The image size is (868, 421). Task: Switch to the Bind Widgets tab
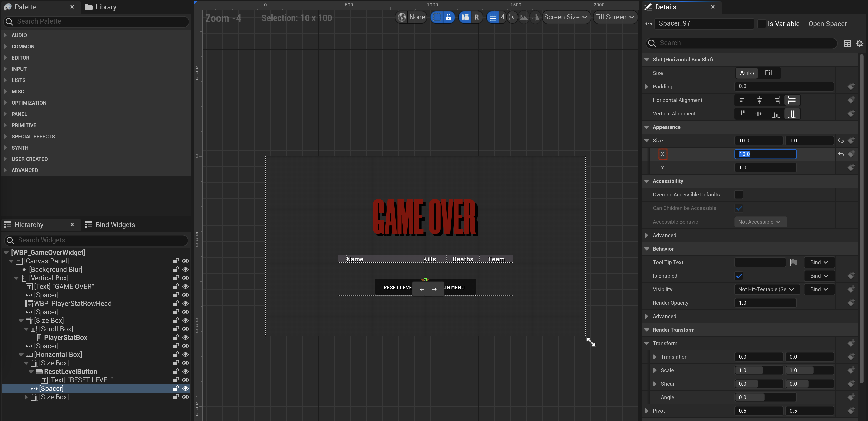110,225
